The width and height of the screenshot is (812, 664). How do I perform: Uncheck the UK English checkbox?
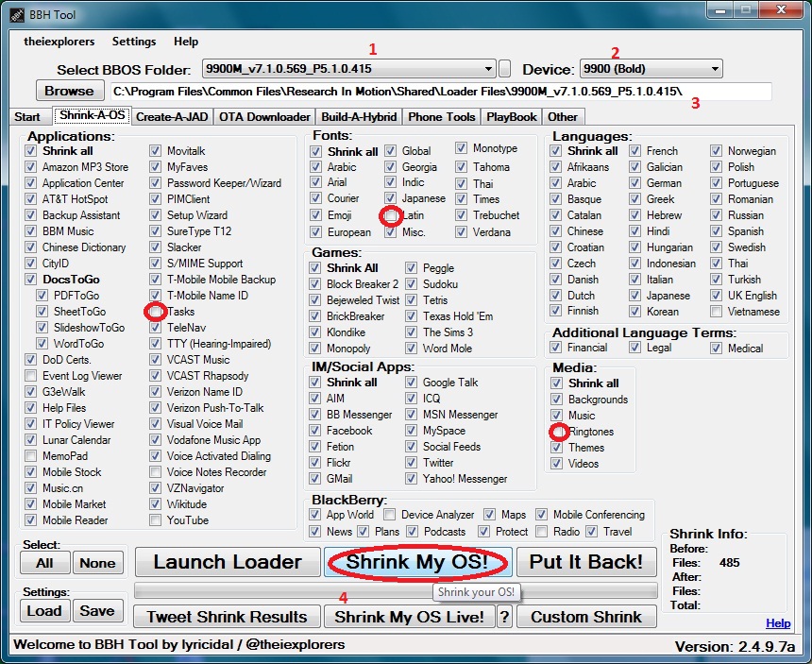tap(716, 296)
